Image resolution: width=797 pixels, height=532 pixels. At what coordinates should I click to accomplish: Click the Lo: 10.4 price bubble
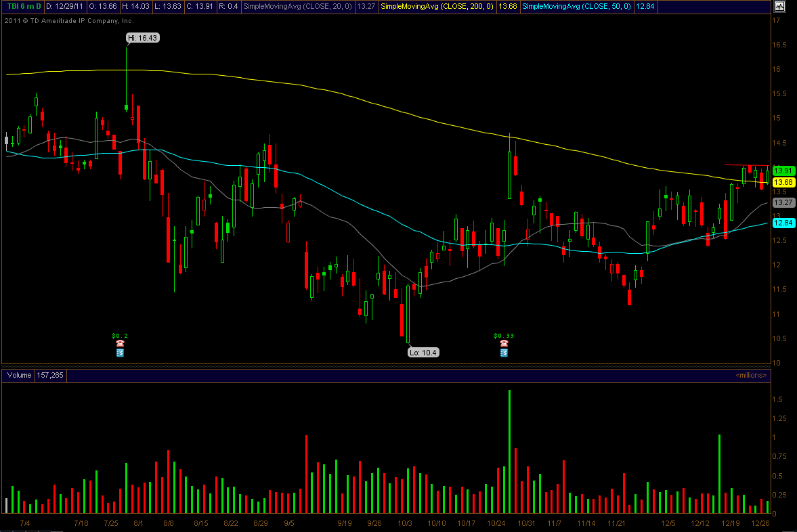[x=423, y=352]
